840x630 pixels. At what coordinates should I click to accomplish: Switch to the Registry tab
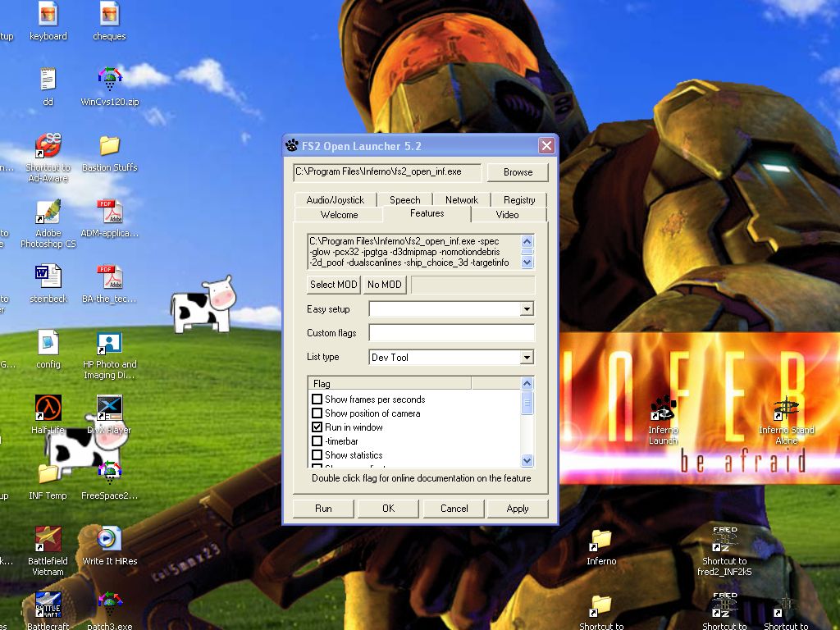(519, 200)
